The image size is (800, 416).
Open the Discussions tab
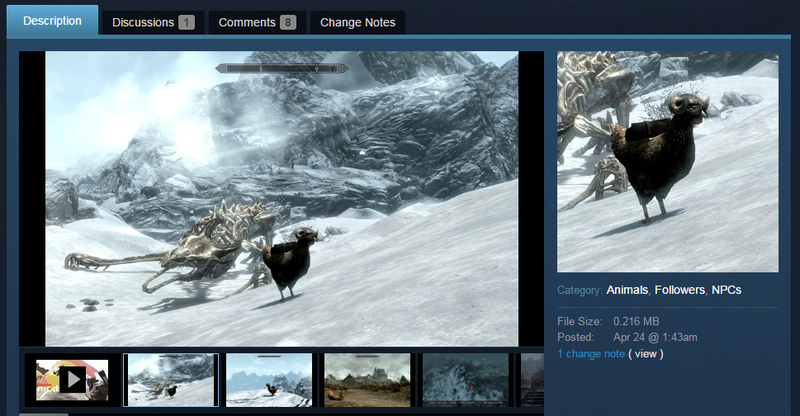click(153, 22)
